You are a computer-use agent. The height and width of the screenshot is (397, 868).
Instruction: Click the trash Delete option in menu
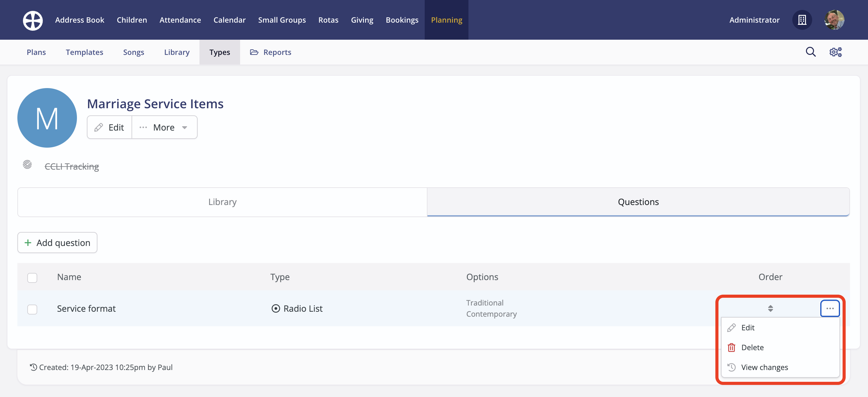(752, 347)
